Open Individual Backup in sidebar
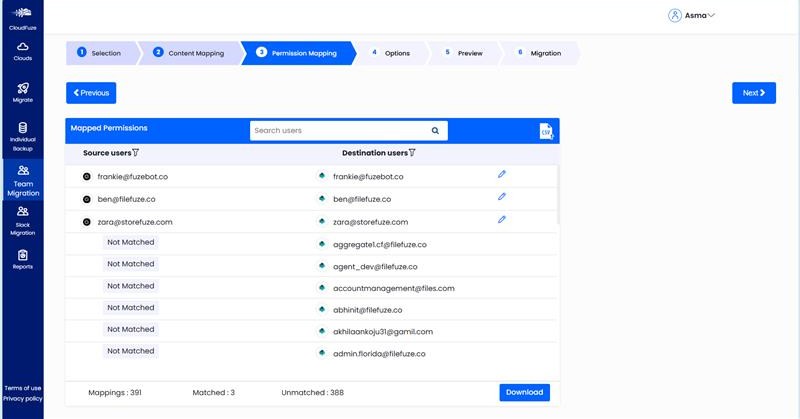Screen dimensions: 800x419 (x=22, y=137)
